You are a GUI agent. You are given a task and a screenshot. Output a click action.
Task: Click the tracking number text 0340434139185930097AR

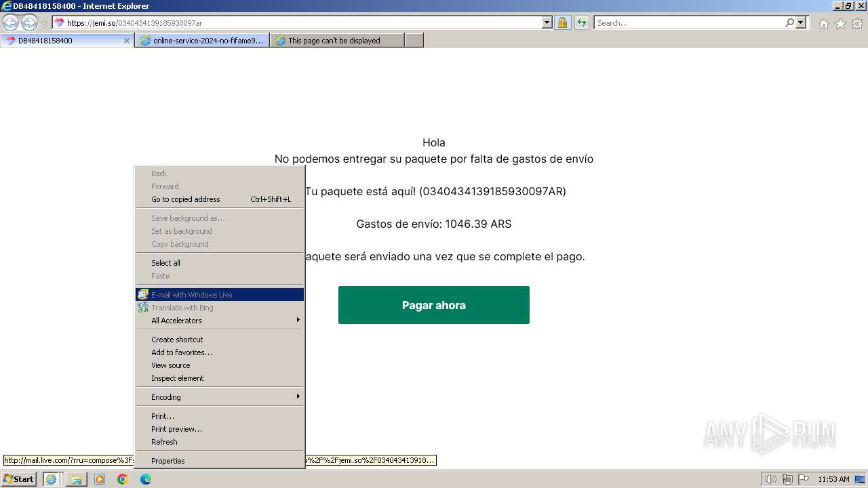[x=492, y=191]
